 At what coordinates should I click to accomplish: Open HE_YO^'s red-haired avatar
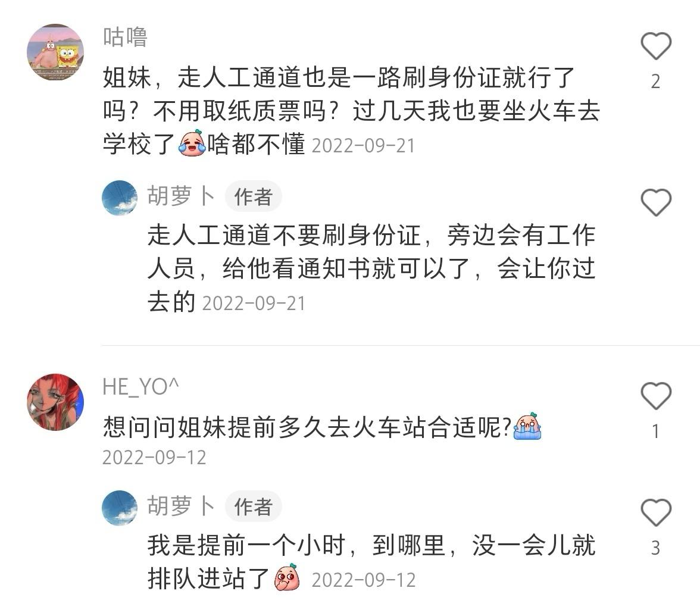[55, 402]
